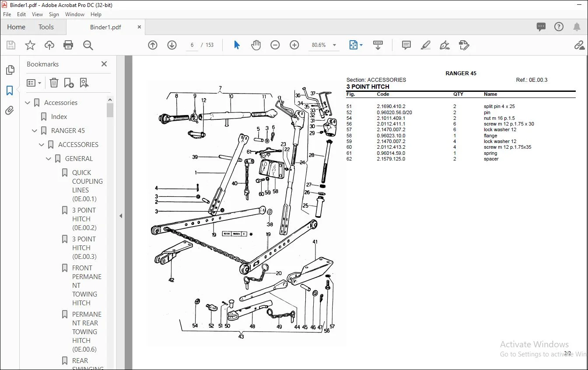This screenshot has width=588, height=370.
Task: Open the Edit menu
Action: click(21, 14)
